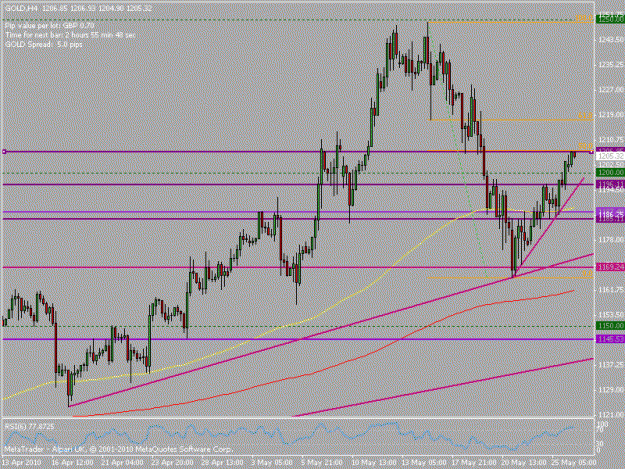Click the 17 May 21:00 time axis label
Screen dimensions: 625x469
coord(474,463)
